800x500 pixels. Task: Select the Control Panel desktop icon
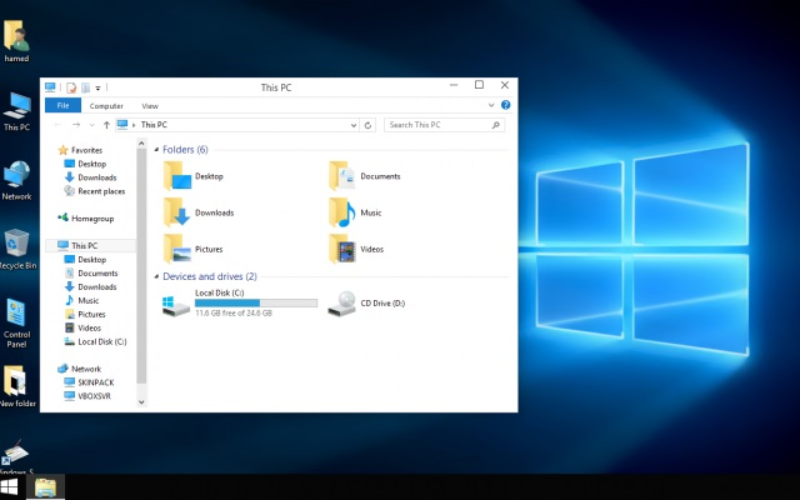[16, 322]
